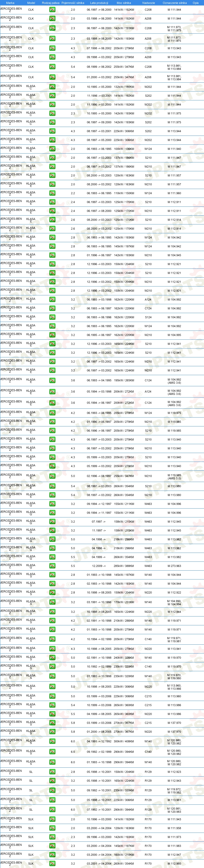The height and width of the screenshot is (868, 204).
Task: Click fuel icon in Klasa S 5.8 W220 row
Action: [52, 732]
